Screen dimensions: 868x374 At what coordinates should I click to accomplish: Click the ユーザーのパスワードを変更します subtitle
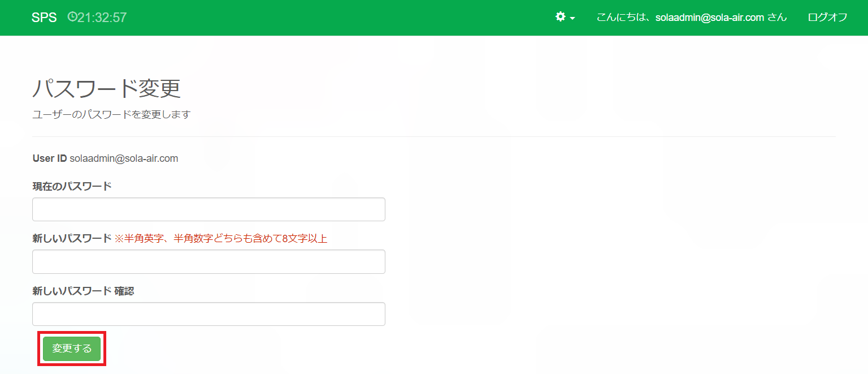point(111,115)
